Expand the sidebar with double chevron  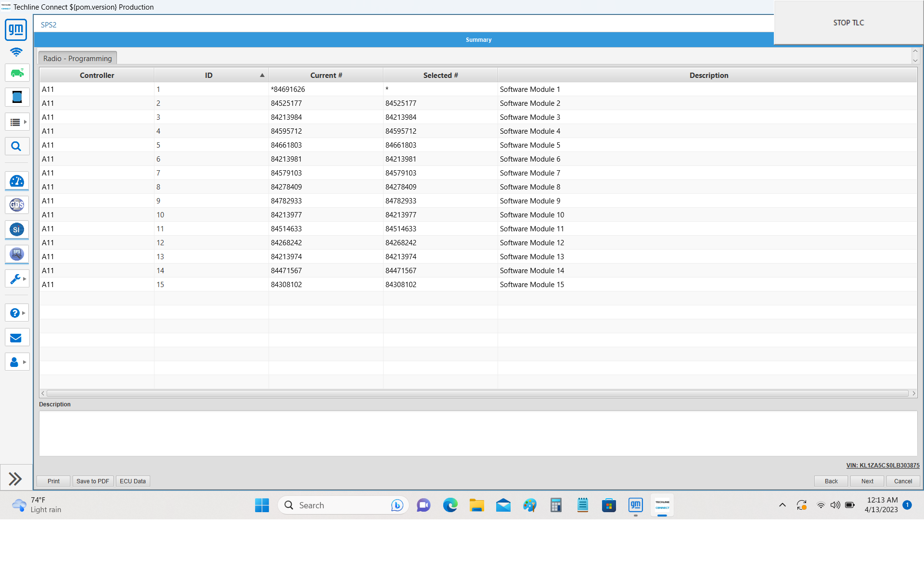coord(15,478)
